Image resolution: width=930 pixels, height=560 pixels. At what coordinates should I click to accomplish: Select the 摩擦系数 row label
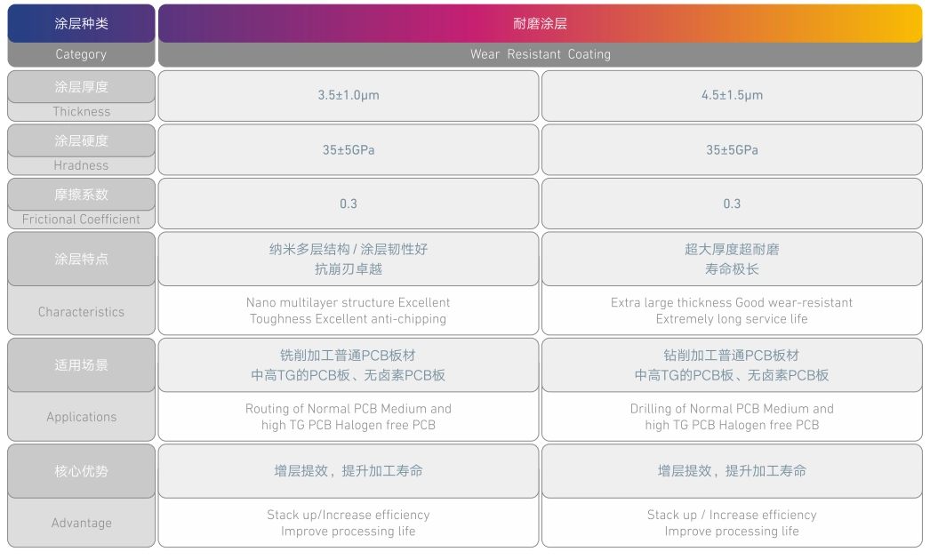[x=81, y=195]
